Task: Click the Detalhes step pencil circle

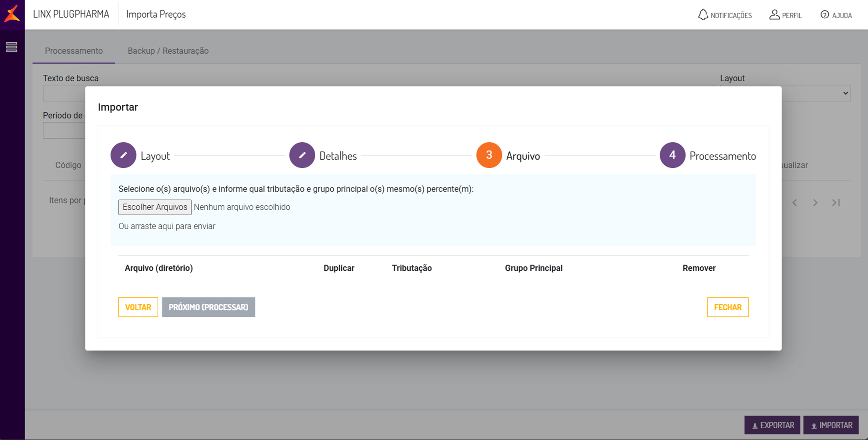Action: [302, 155]
